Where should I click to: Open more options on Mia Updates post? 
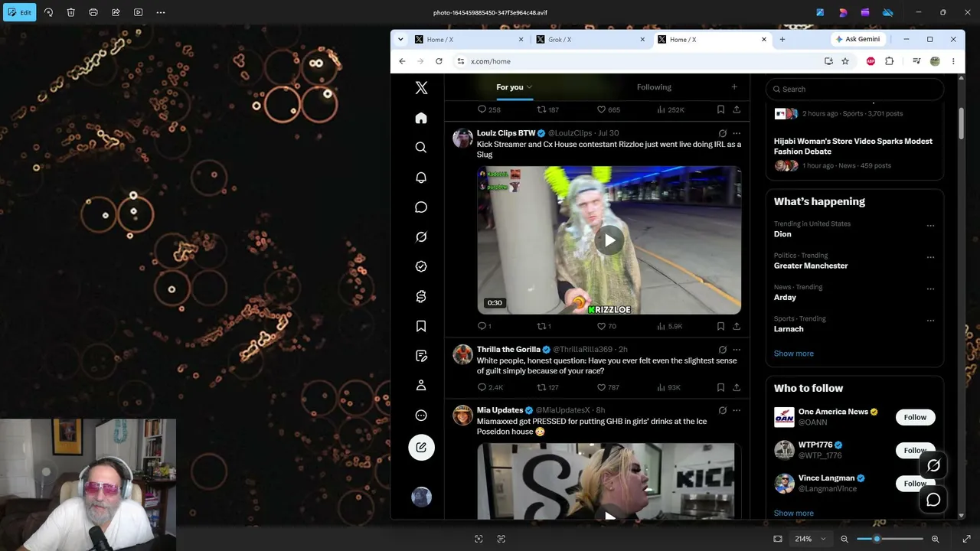(737, 410)
